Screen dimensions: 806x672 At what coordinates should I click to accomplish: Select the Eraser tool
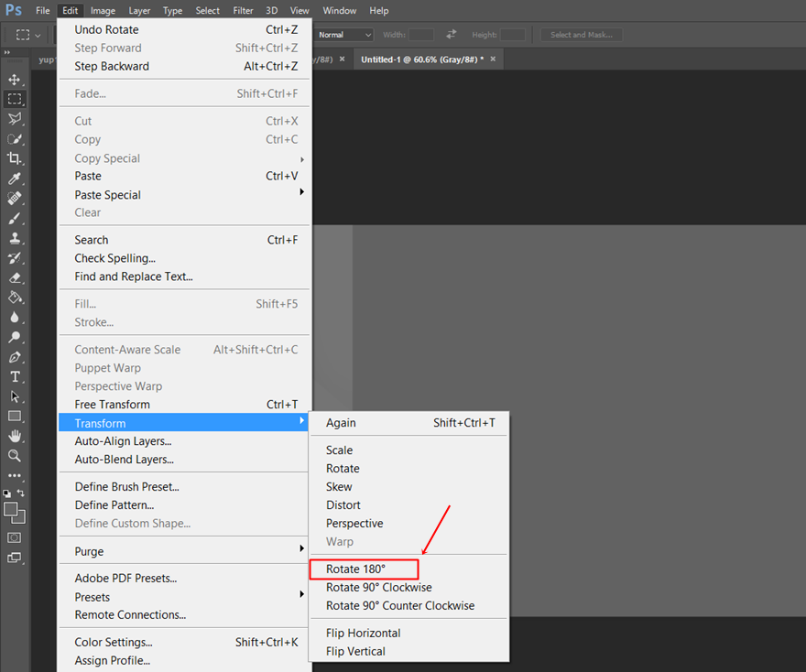(x=15, y=278)
